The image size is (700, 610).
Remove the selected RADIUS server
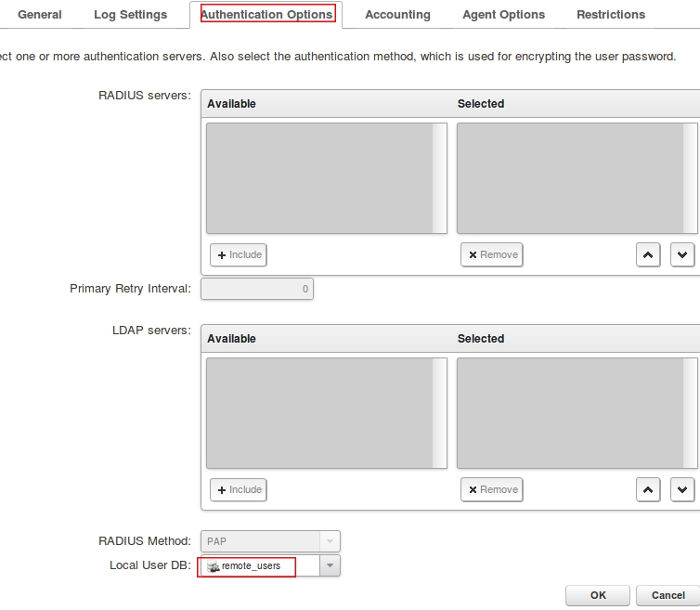[x=492, y=254]
